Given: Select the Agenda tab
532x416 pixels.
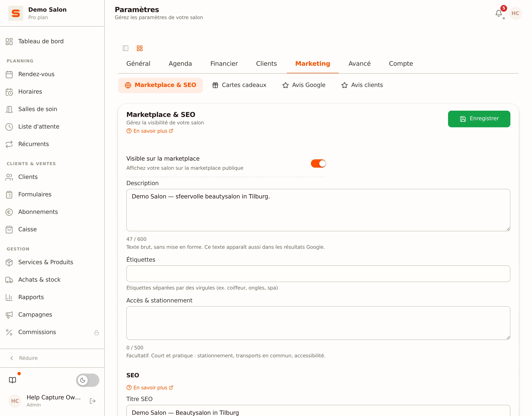Looking at the screenshot, I should point(180,64).
